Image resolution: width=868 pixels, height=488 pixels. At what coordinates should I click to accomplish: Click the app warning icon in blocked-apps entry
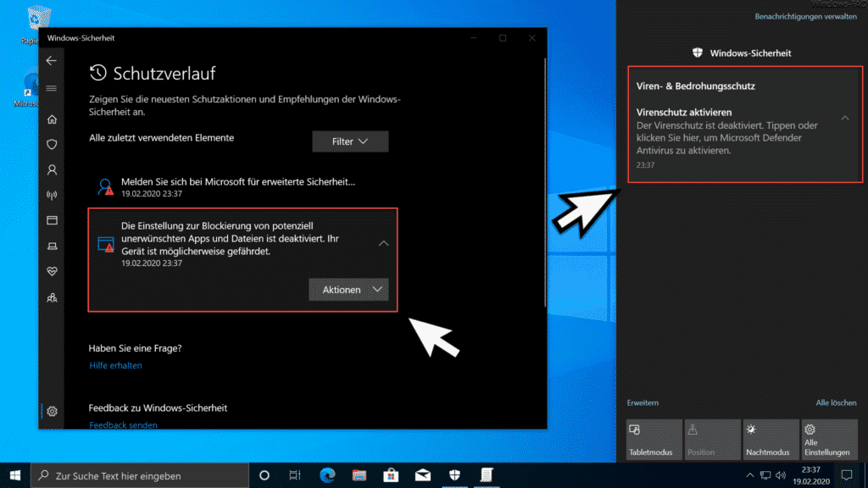(105, 244)
